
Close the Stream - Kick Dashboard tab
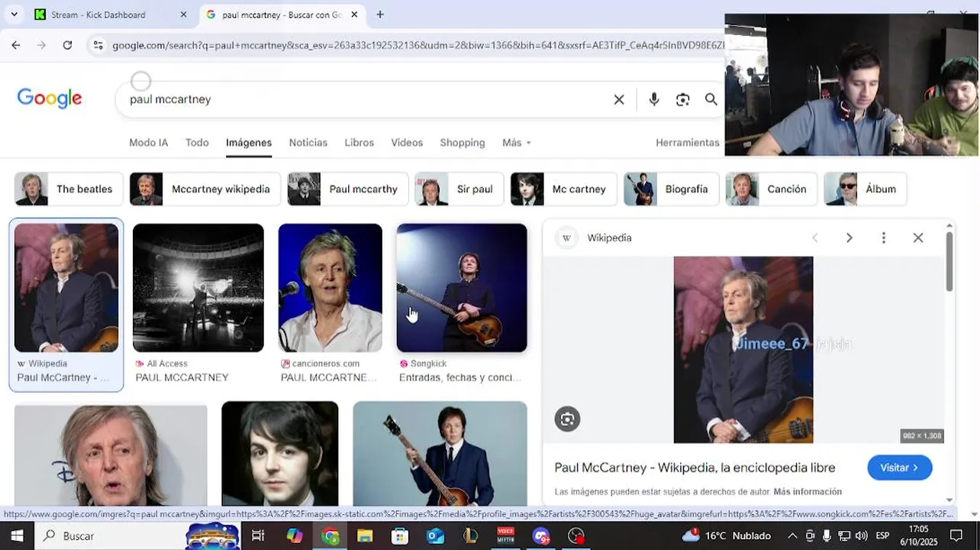[x=183, y=15]
